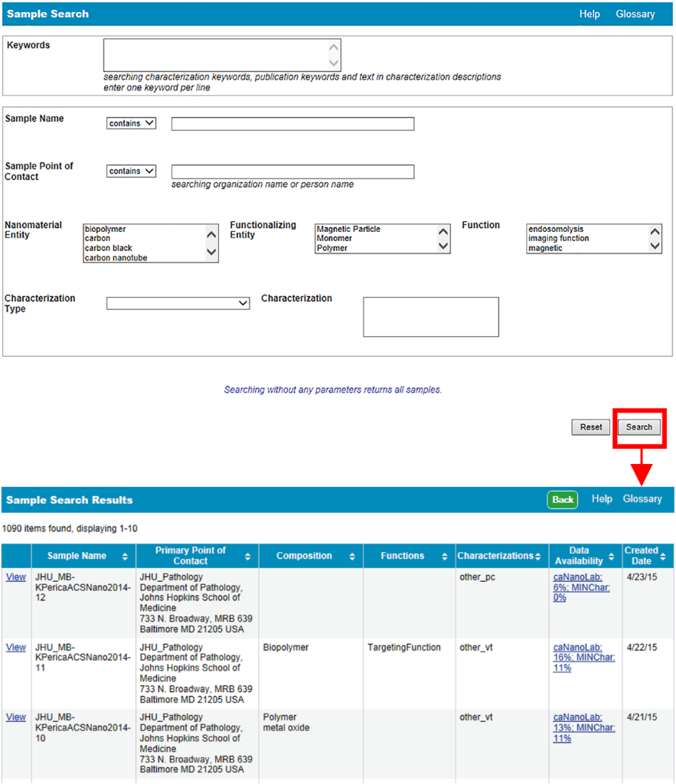Expand the Characterization Type dropdown

pyautogui.click(x=178, y=304)
